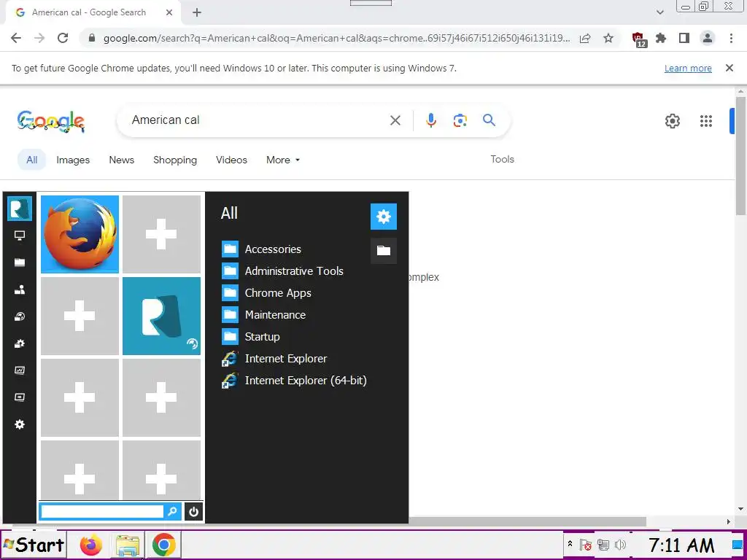Click the page's horizontal scrollbar
Image resolution: width=747 pixels, height=560 pixels.
[329, 522]
